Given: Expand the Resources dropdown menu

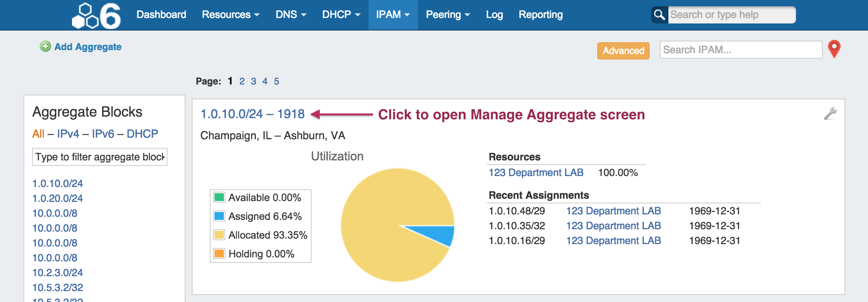Looking at the screenshot, I should coord(230,15).
